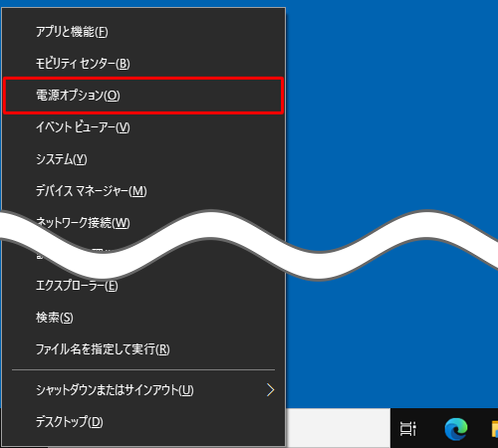Select 検索(S) menu item
Screen dimensions: 498x448
coord(143,318)
